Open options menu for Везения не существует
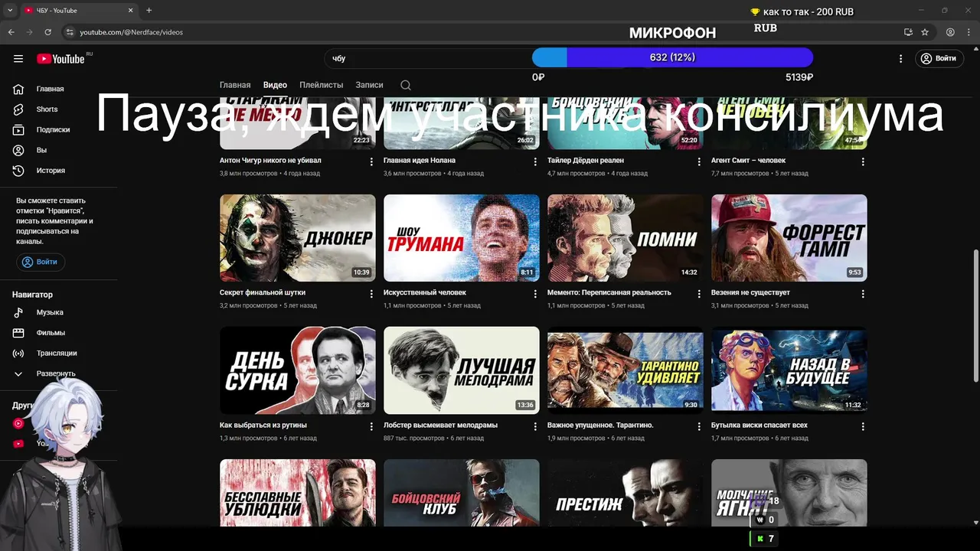The image size is (980, 551). (863, 294)
